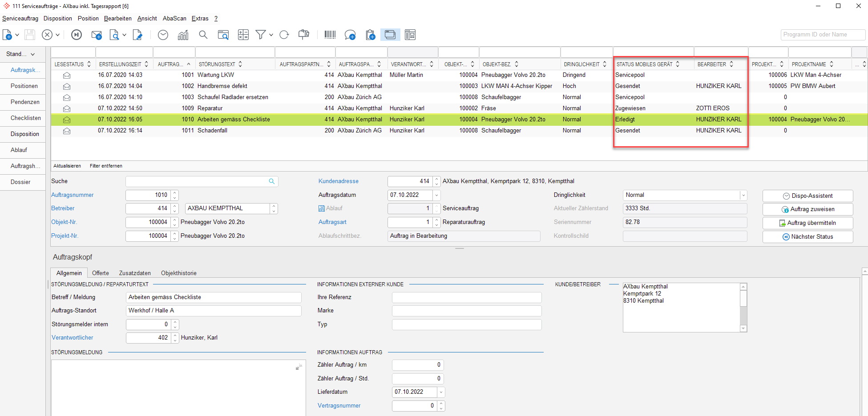The width and height of the screenshot is (868, 416).
Task: Open the Serviceauftrag menu
Action: tap(20, 18)
